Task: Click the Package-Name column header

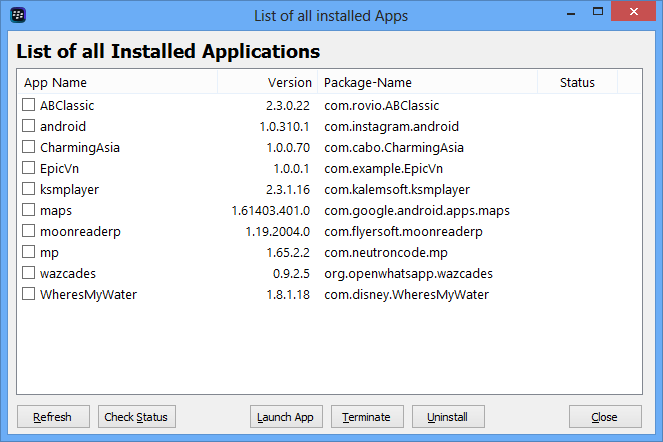Action: tap(427, 82)
